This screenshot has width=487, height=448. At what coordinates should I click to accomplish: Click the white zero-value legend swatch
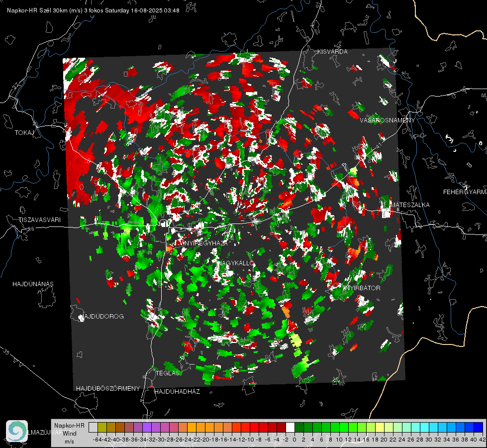point(290,427)
